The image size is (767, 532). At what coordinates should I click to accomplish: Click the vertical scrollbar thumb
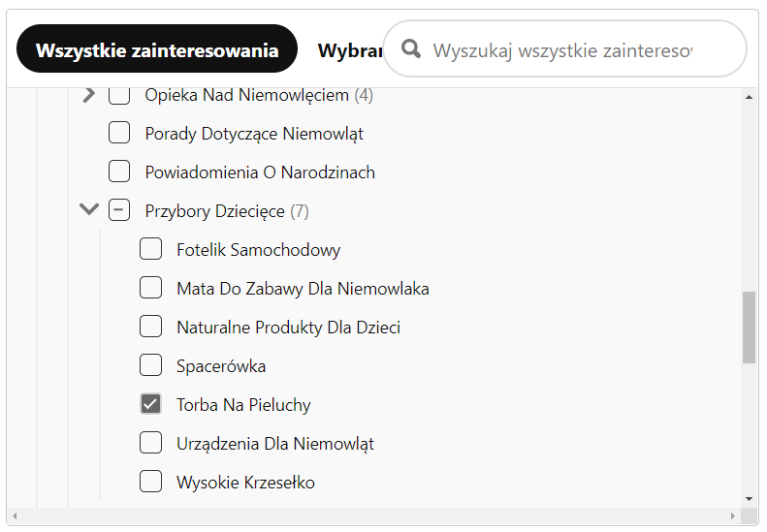(749, 328)
